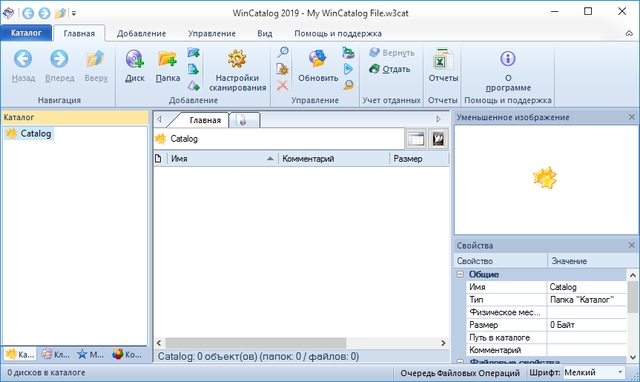Open the quick access toolbar dropdown arrow
The height and width of the screenshot is (382, 640).
74,13
